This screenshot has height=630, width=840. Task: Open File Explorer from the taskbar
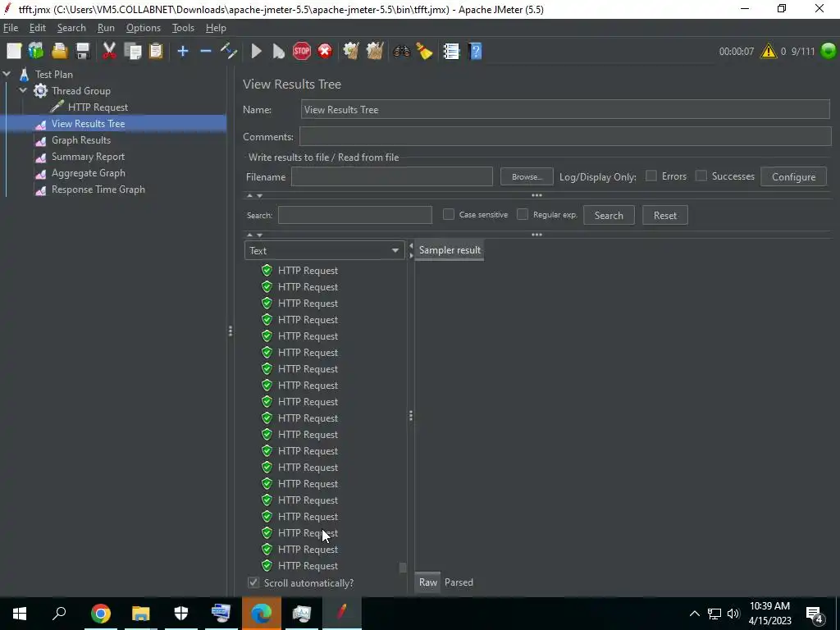[x=141, y=614]
